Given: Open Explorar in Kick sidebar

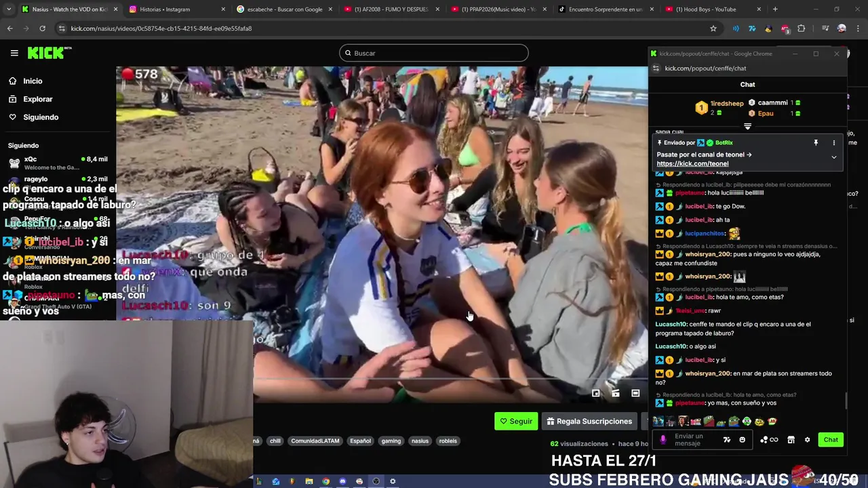Looking at the screenshot, I should (x=37, y=99).
